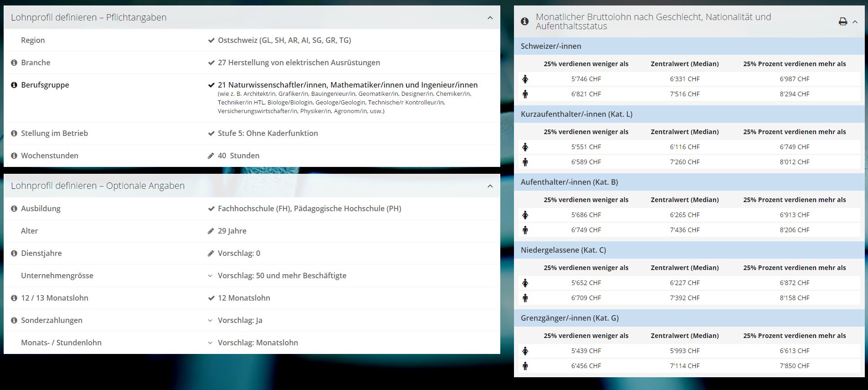Click the Kurzaufenthalter/-innen (Kat. L) heading
The height and width of the screenshot is (390, 868).
pos(576,114)
